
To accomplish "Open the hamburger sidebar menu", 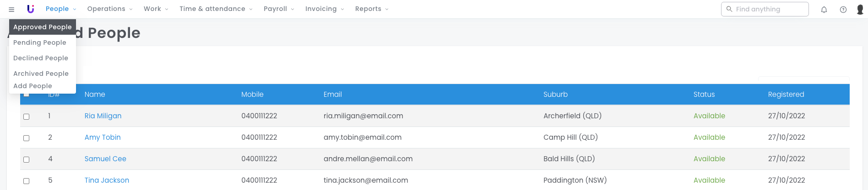I will [x=11, y=9].
